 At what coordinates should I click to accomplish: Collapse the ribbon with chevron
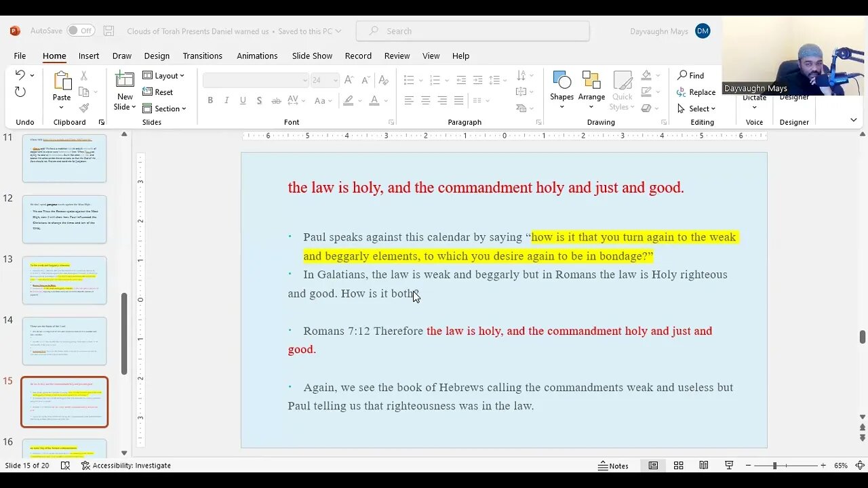853,120
